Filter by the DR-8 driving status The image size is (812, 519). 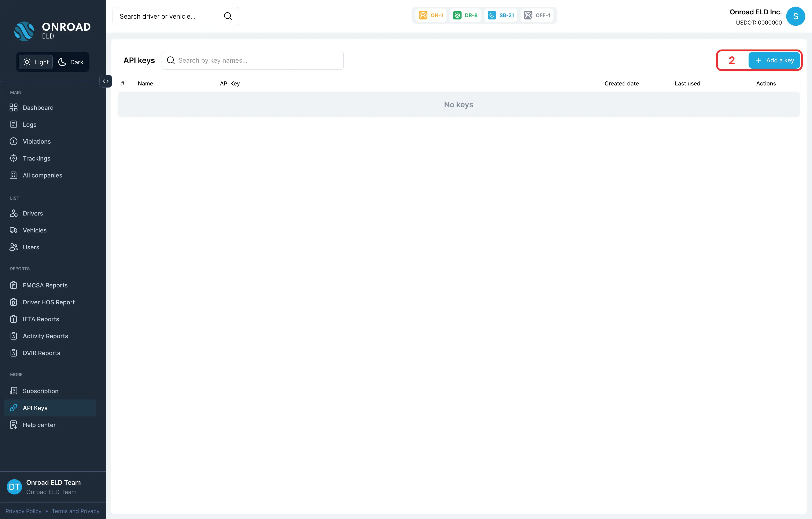tap(465, 15)
